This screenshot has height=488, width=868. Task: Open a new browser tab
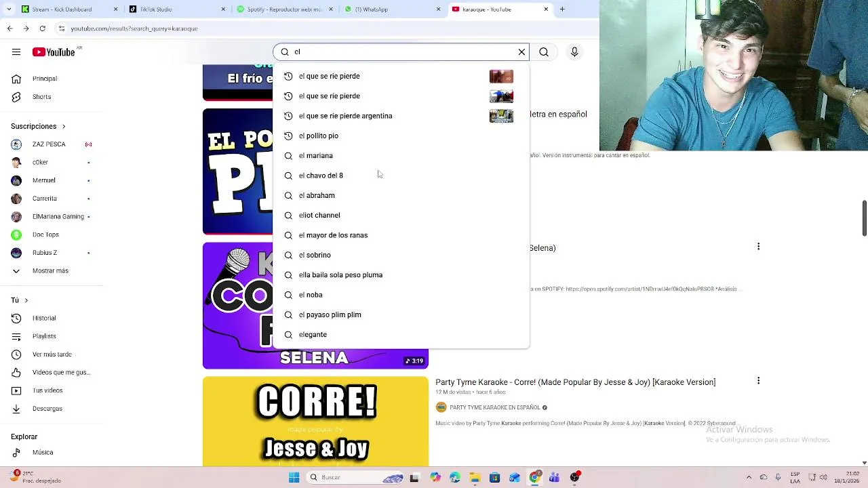coord(562,9)
